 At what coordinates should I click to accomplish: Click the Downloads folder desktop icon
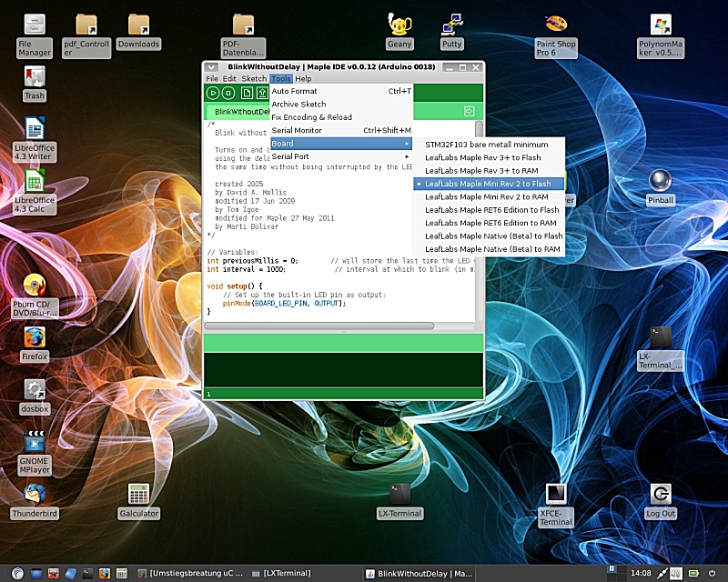[138, 32]
